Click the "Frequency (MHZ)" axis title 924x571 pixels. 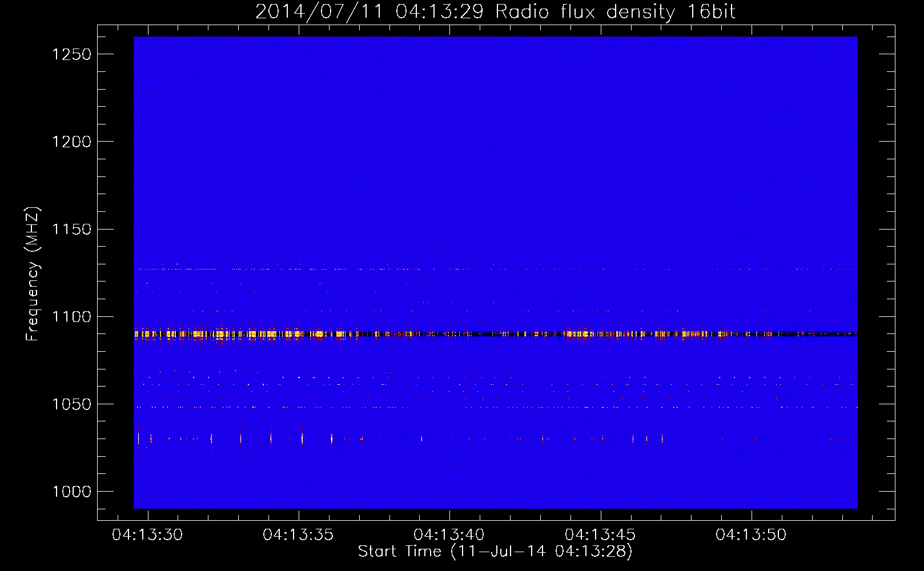[33, 274]
